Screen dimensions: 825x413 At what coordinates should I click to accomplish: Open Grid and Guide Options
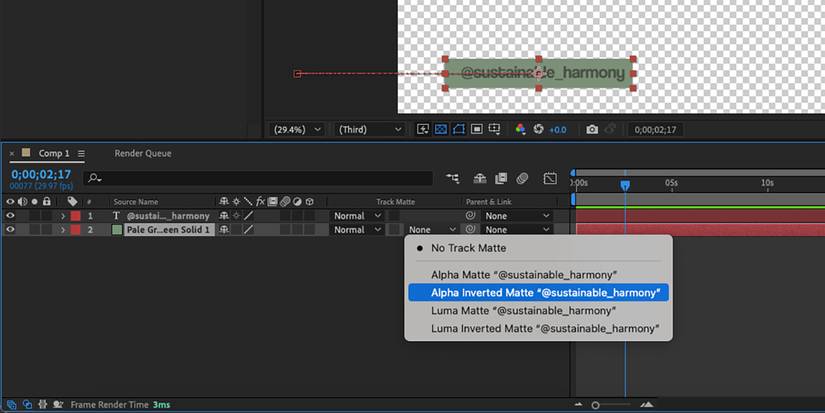495,129
